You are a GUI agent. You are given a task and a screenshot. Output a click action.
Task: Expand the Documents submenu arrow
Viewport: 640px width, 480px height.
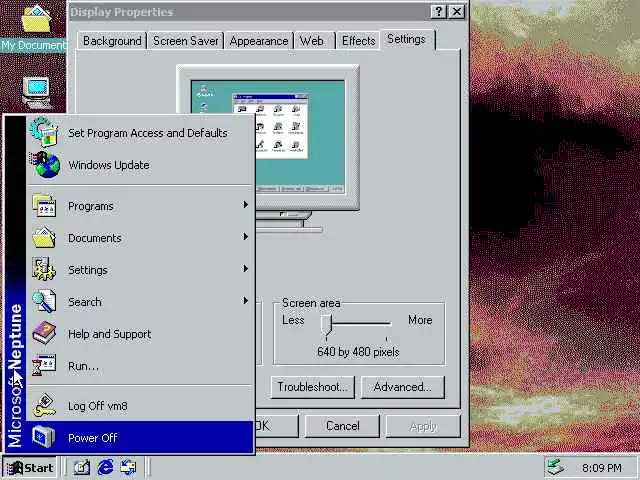(x=245, y=237)
